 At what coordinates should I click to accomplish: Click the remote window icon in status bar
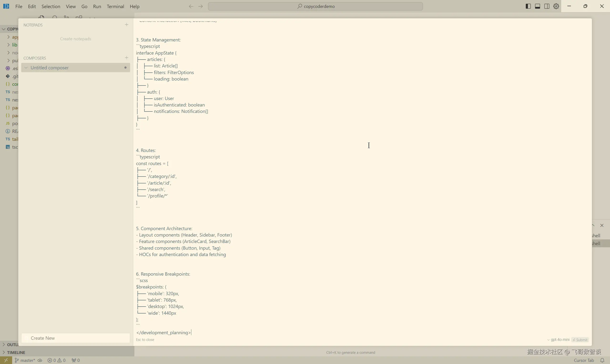click(6, 360)
